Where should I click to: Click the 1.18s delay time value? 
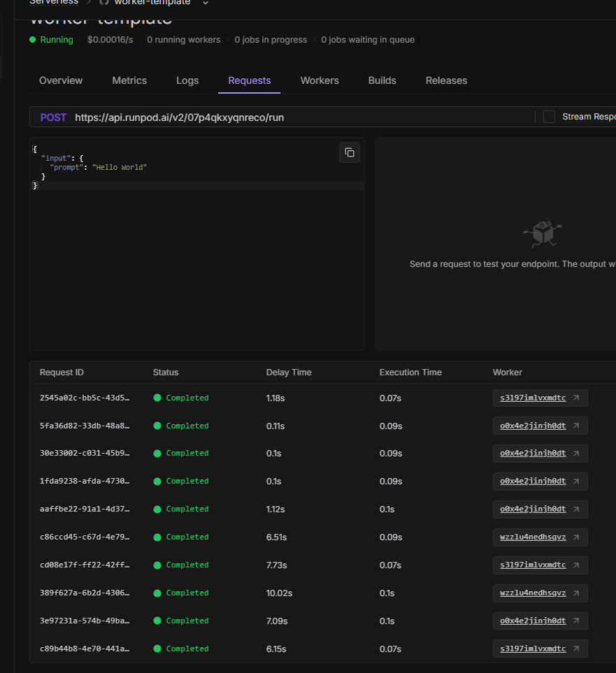point(275,398)
